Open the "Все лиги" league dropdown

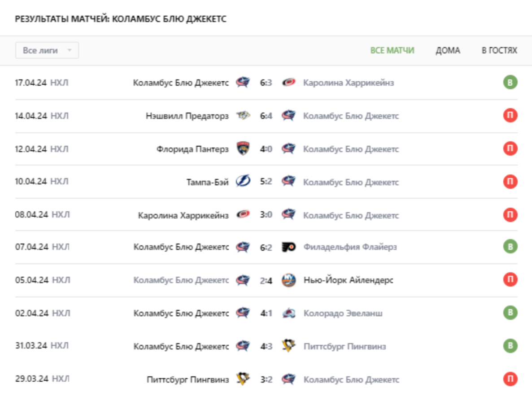pyautogui.click(x=47, y=50)
